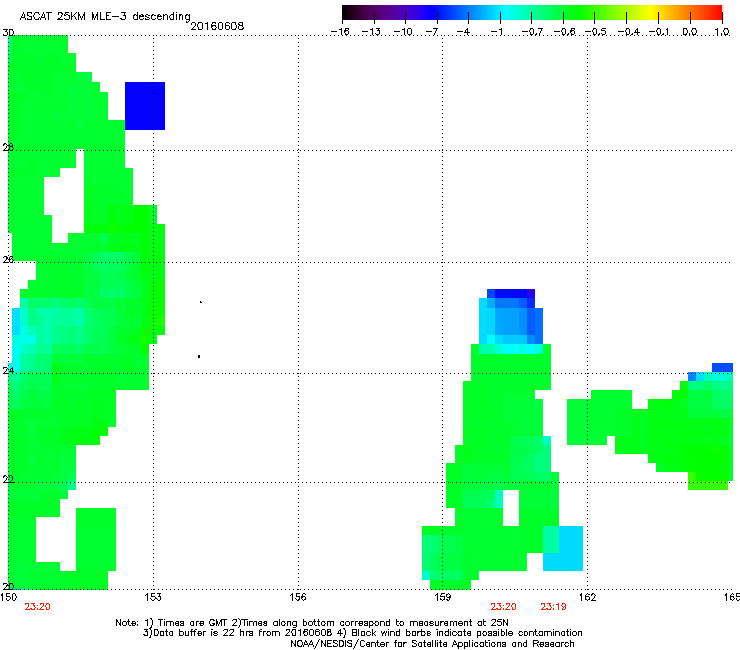Click the ASCAT 25KM MLE-3 descending title
The height and width of the screenshot is (650, 740).
[x=105, y=16]
